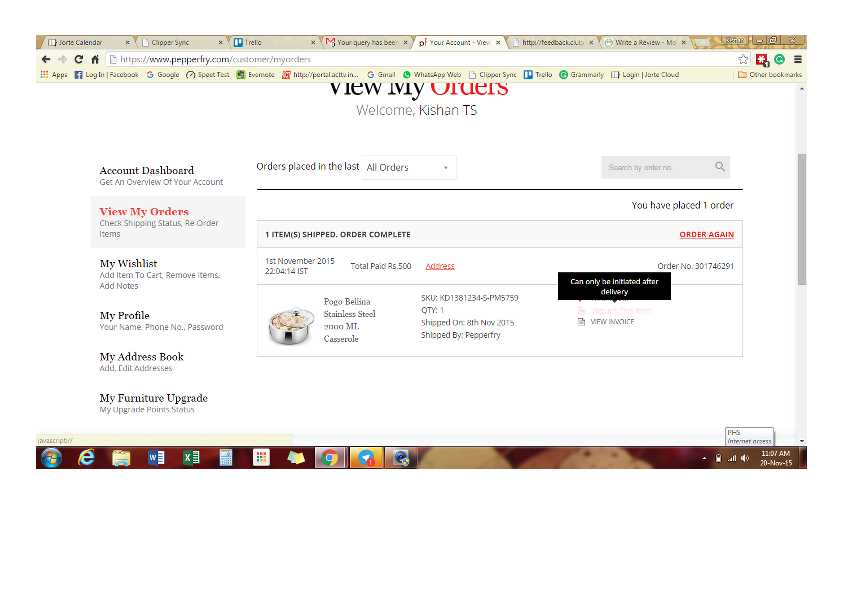Image resolution: width=842 pixels, height=595 pixels.
Task: Open File Explorer from the taskbar
Action: (121, 458)
